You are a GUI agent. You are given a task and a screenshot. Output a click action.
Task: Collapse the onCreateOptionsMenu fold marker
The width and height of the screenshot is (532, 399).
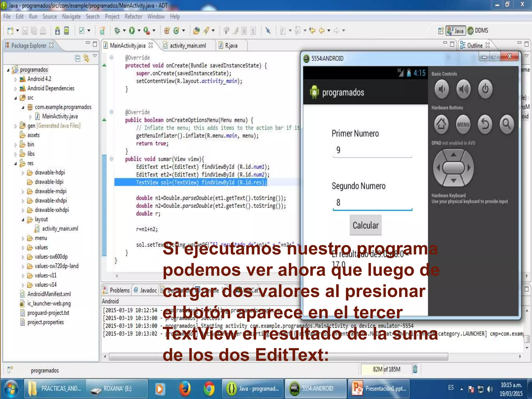click(x=111, y=112)
